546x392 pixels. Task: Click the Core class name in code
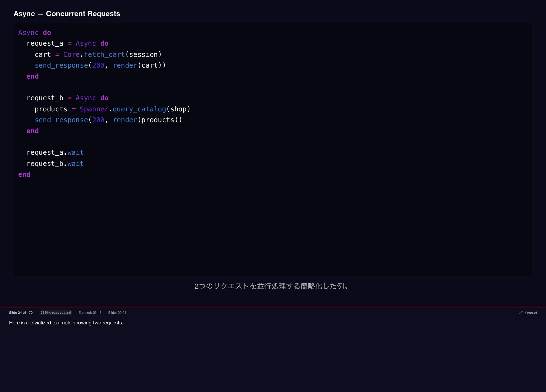coord(71,55)
